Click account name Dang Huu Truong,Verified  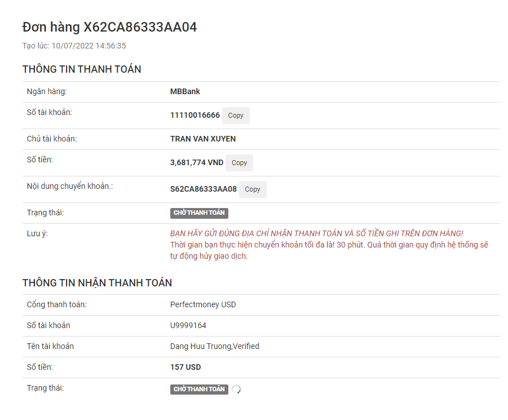click(214, 346)
